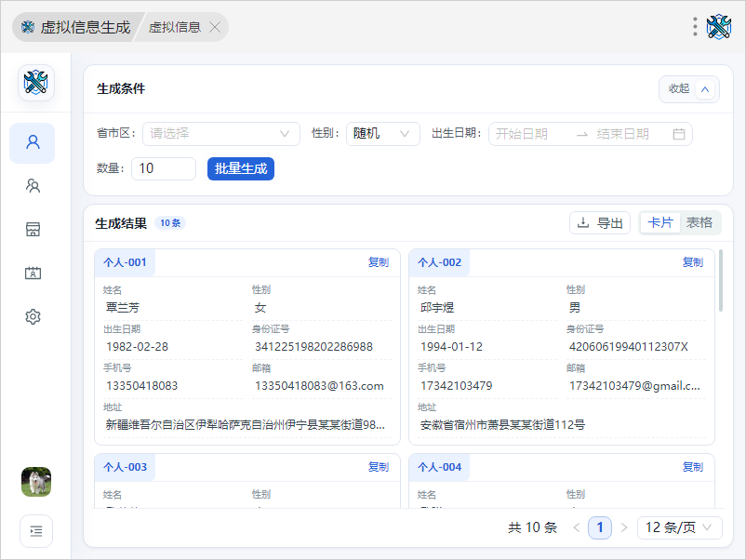The image size is (746, 560).
Task: Click the calendar icon in date range
Action: [679, 134]
